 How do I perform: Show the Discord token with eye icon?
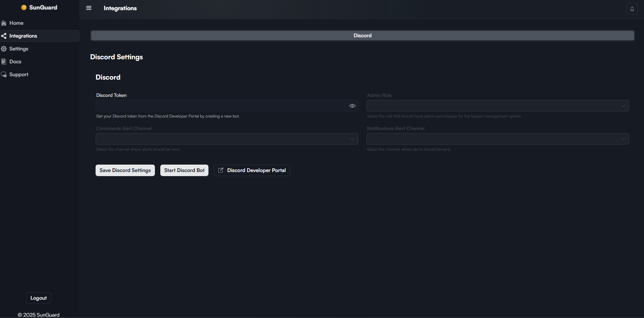click(x=352, y=106)
